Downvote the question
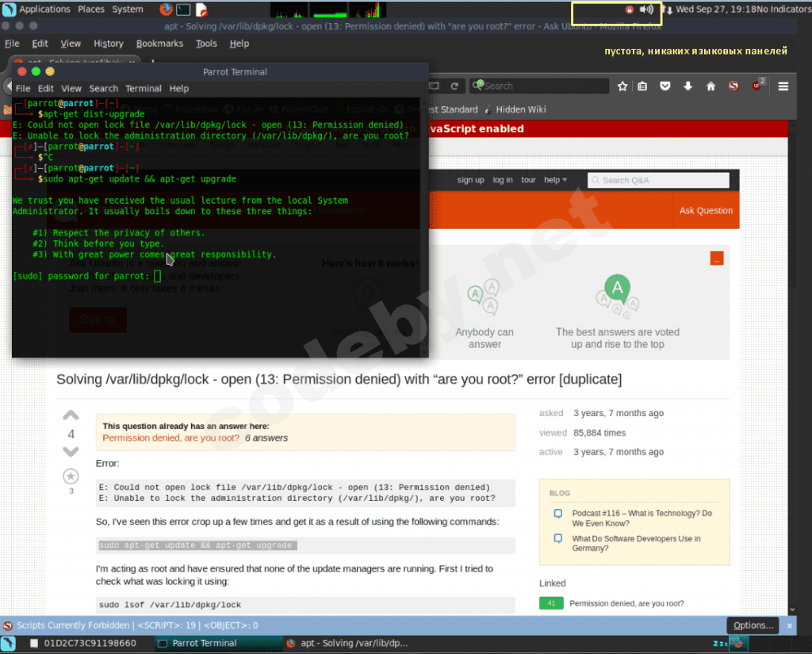The height and width of the screenshot is (654, 812). pyautogui.click(x=71, y=452)
